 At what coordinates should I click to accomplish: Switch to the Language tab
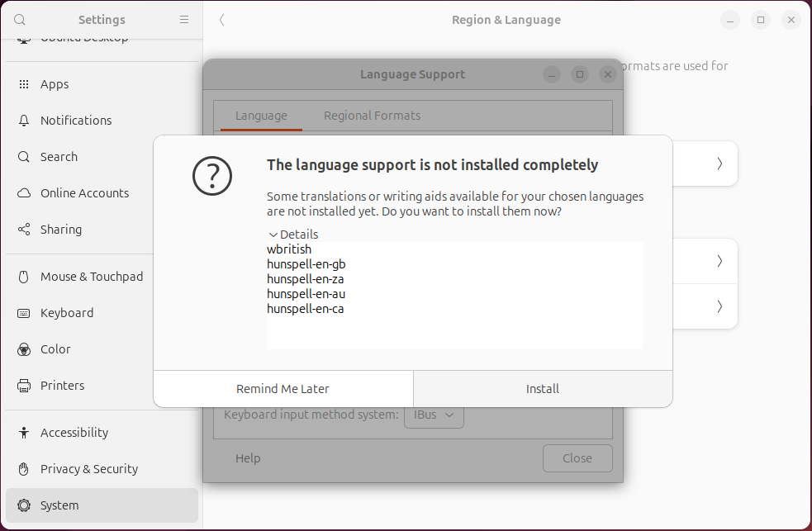pyautogui.click(x=261, y=116)
